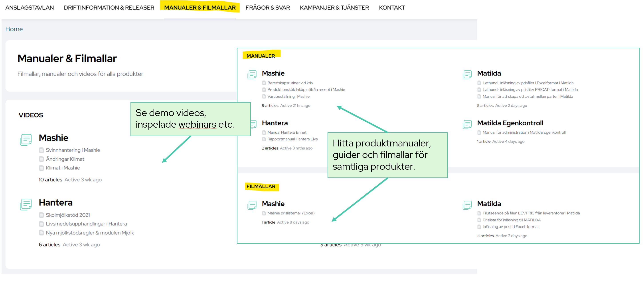Open Manual för att skapa avtal article
Viewport: 644px width, 286px height.
coord(527,96)
